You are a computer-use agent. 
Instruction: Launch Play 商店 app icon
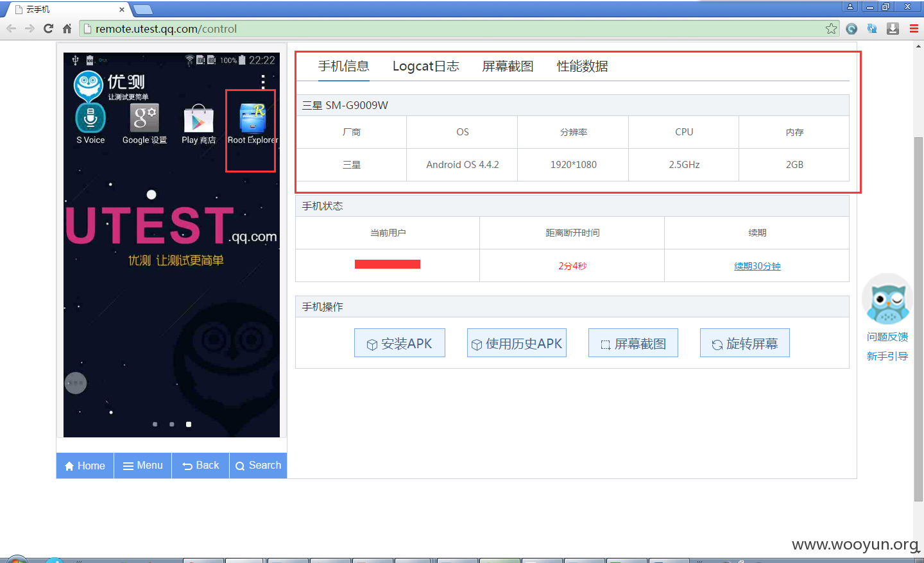pyautogui.click(x=198, y=119)
